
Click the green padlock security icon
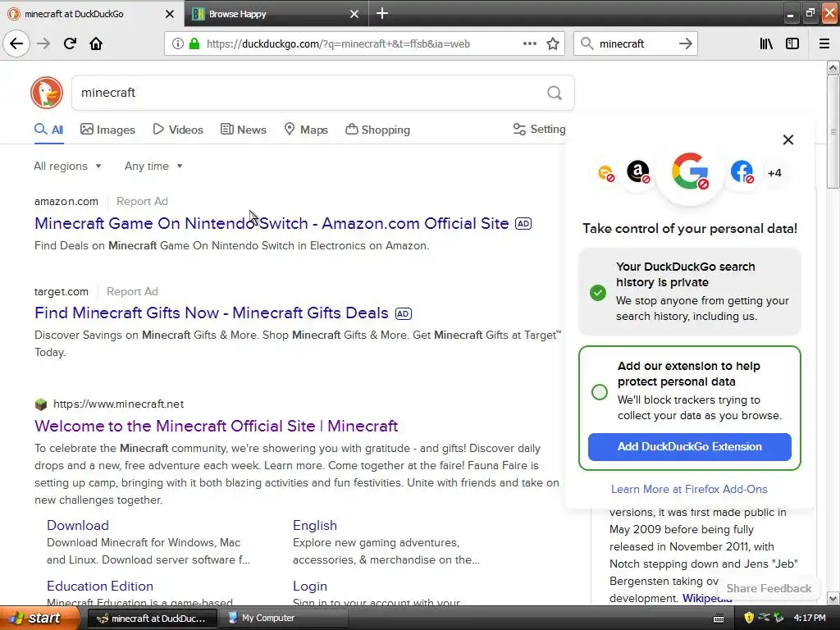[x=194, y=43]
